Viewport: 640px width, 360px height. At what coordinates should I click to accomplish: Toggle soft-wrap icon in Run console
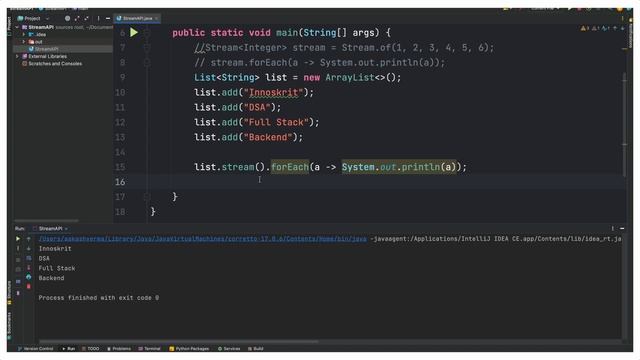29,258
